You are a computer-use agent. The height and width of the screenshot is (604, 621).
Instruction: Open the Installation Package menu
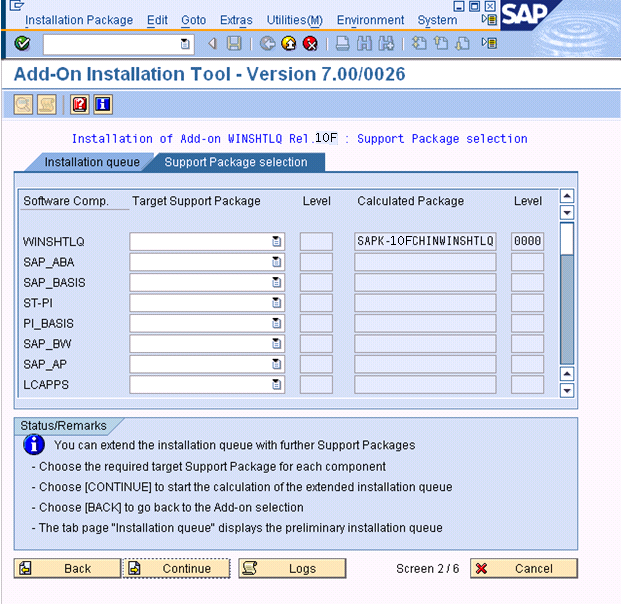pos(79,20)
